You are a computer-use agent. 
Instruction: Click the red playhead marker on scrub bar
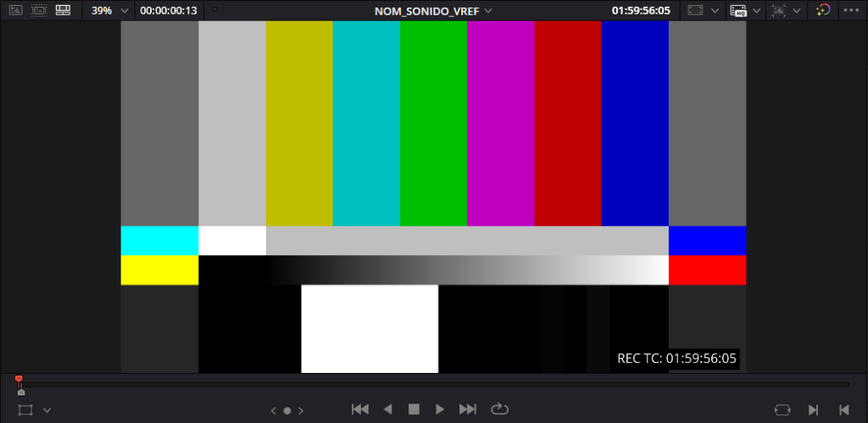pos(19,380)
